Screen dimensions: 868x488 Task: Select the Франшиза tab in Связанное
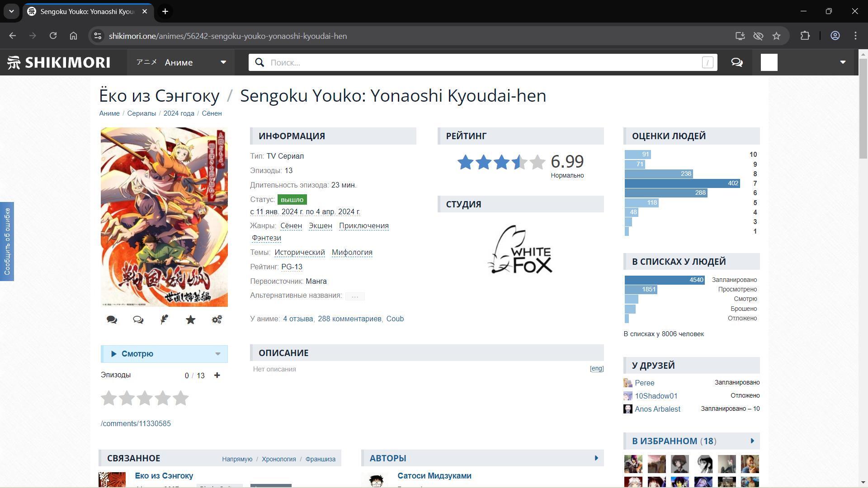320,459
